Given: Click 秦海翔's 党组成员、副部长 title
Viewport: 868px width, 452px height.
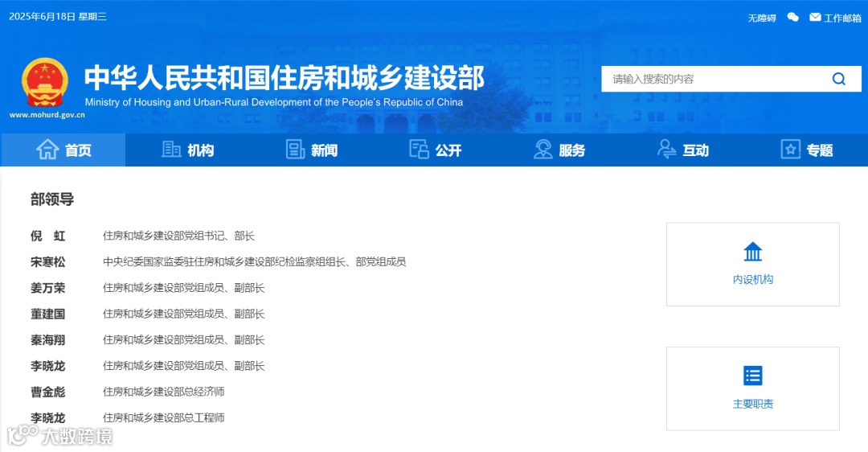Looking at the screenshot, I should click(x=184, y=339).
